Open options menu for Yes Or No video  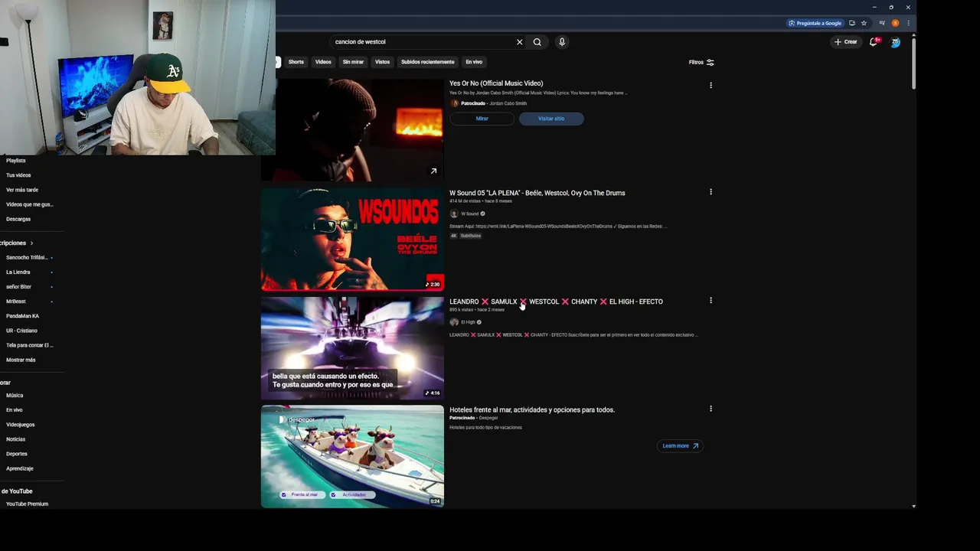[x=710, y=86]
